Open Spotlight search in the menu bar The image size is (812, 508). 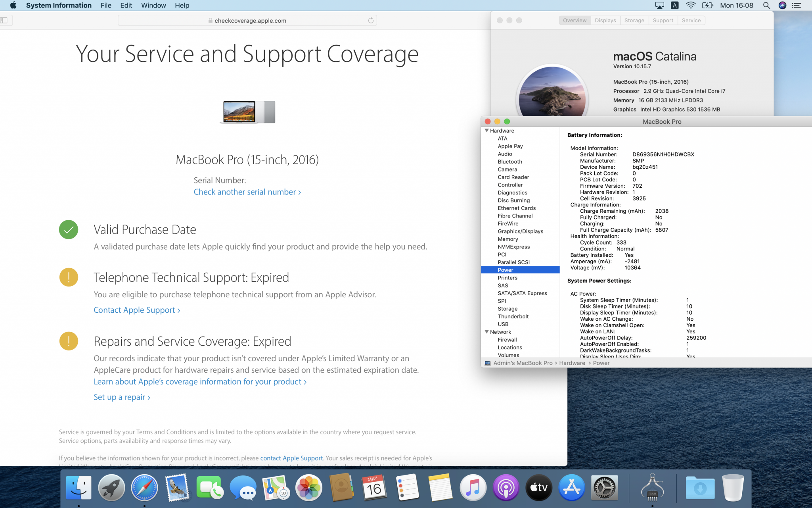pyautogui.click(x=766, y=5)
